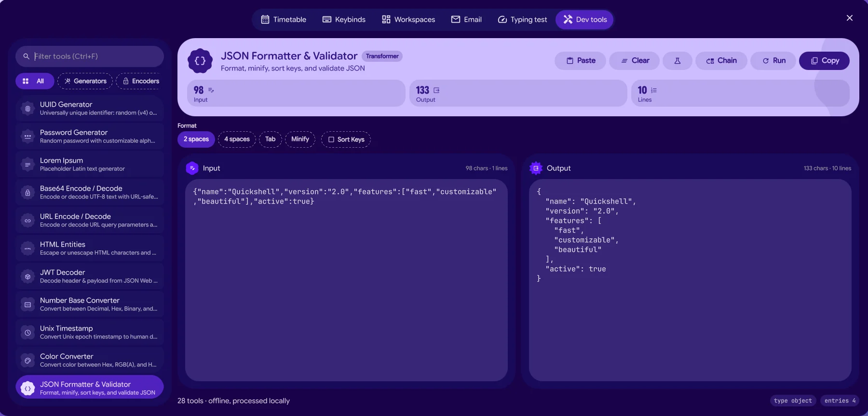Click the URL Encode / Decode link icon
The width and height of the screenshot is (868, 416).
pos(28,221)
